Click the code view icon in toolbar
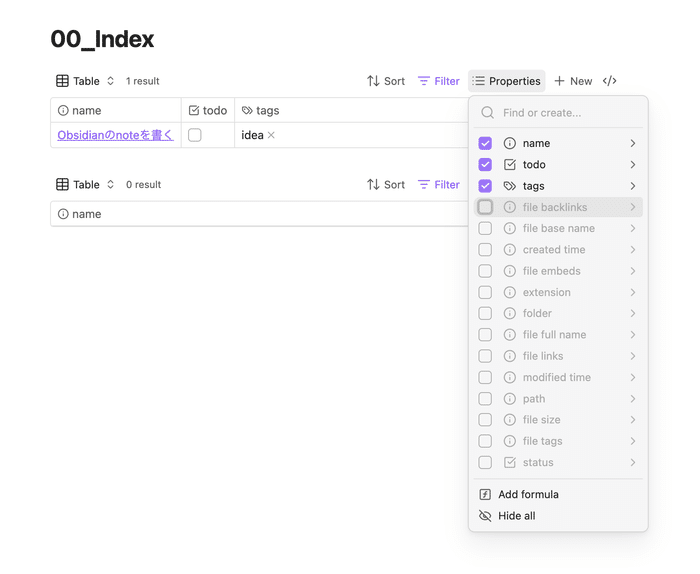The width and height of the screenshot is (700, 574). tap(609, 81)
